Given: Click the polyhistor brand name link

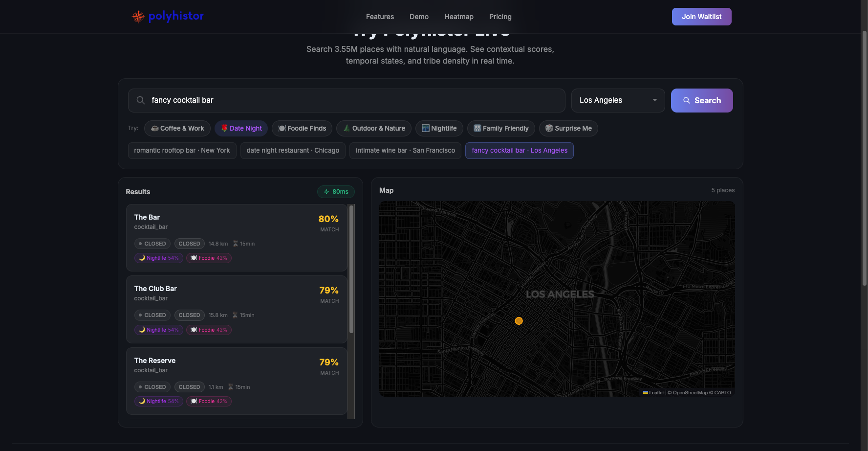Looking at the screenshot, I should (x=176, y=16).
